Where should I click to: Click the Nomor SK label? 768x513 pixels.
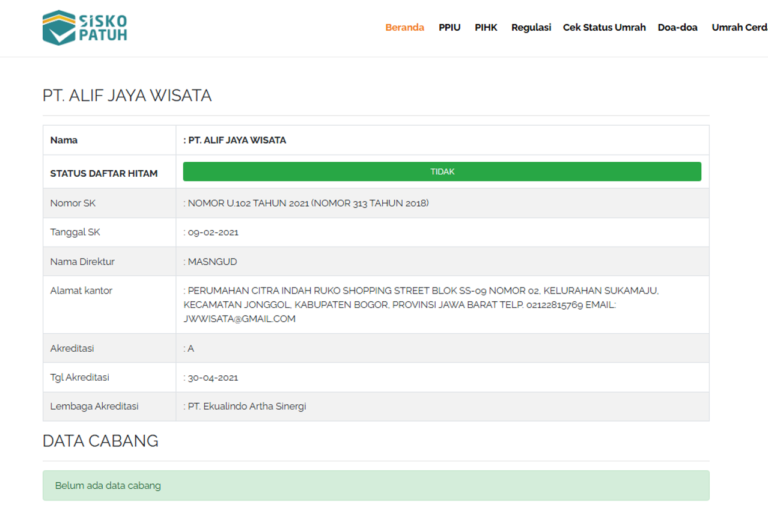tap(73, 203)
